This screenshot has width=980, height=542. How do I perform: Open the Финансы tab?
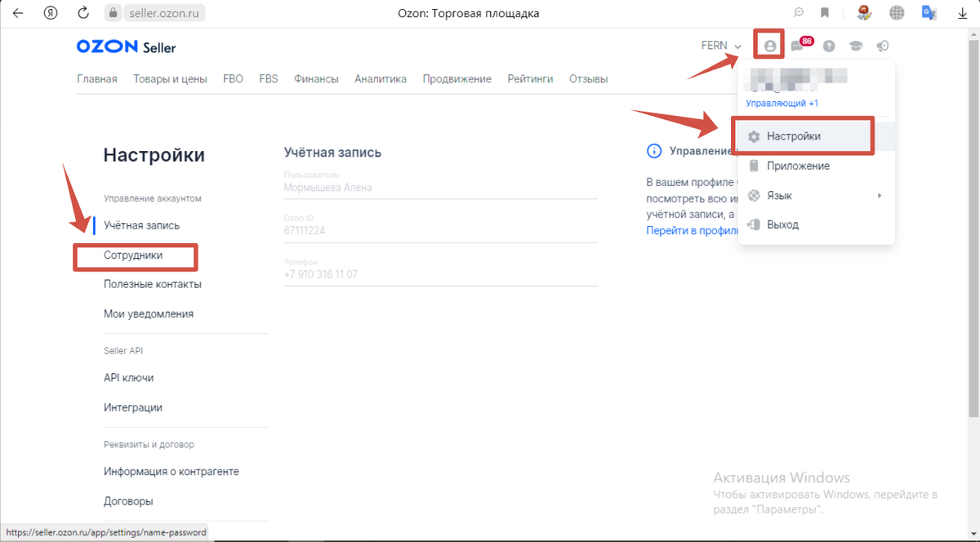[x=316, y=79]
